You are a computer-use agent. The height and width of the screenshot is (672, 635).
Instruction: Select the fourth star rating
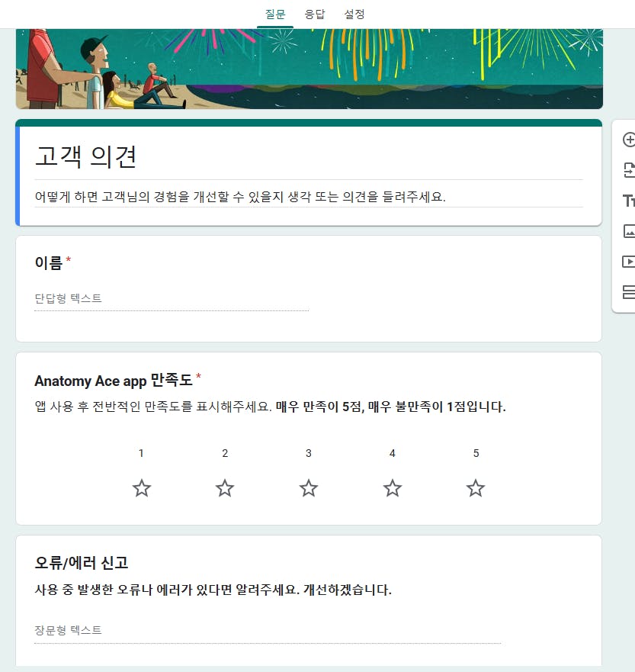coord(393,488)
